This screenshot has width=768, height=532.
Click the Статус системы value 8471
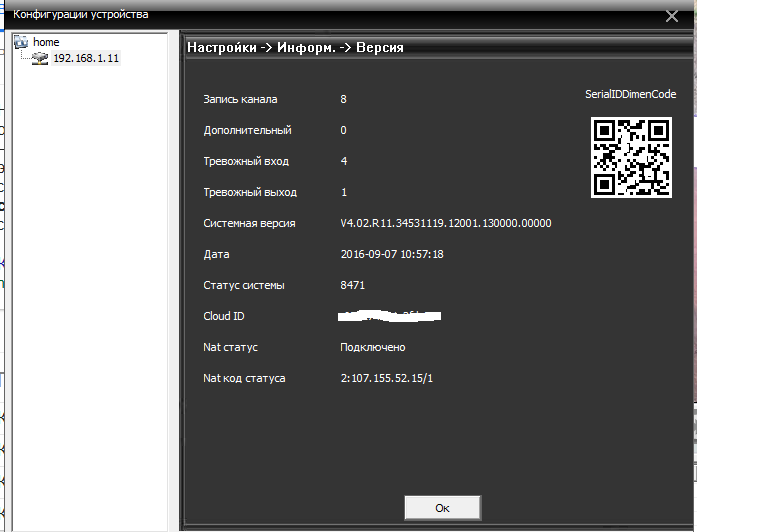coord(352,285)
